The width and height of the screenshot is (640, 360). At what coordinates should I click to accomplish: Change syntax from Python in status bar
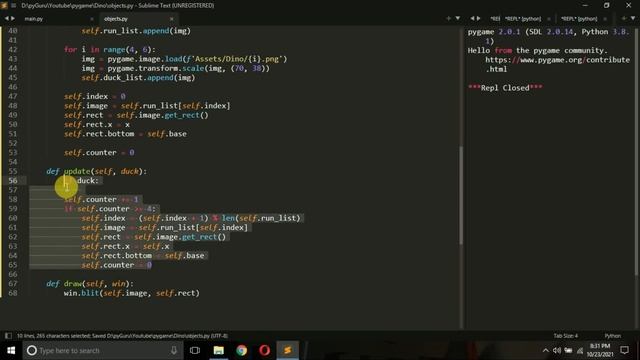613,336
